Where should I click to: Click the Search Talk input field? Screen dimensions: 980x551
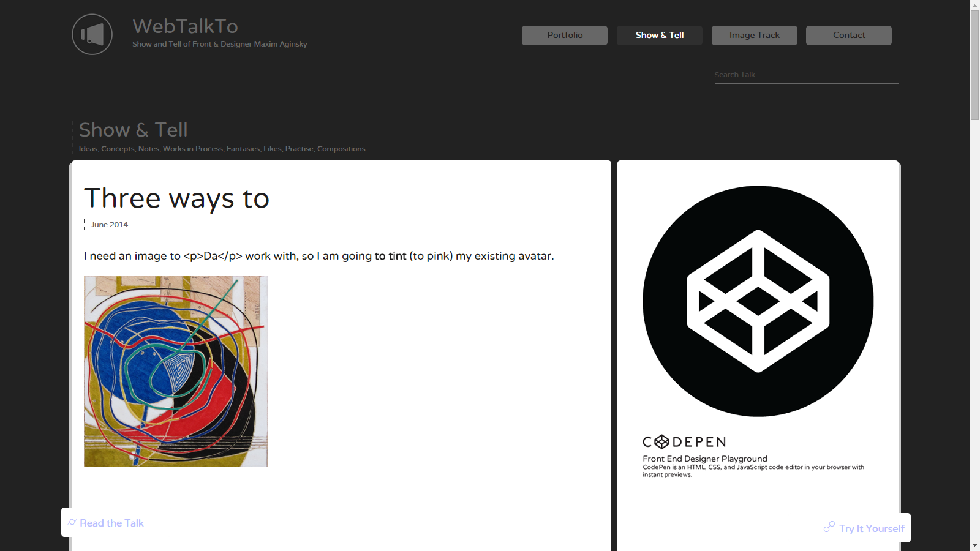coord(806,75)
